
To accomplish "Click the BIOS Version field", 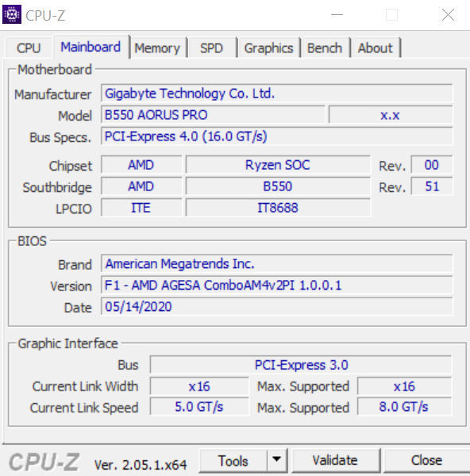I will pos(277,285).
